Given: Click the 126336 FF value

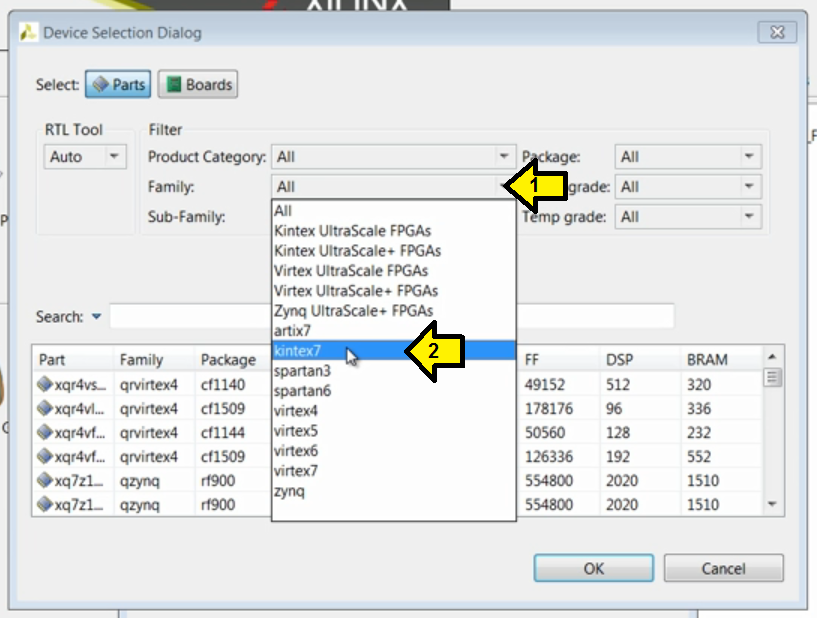Looking at the screenshot, I should tap(549, 456).
